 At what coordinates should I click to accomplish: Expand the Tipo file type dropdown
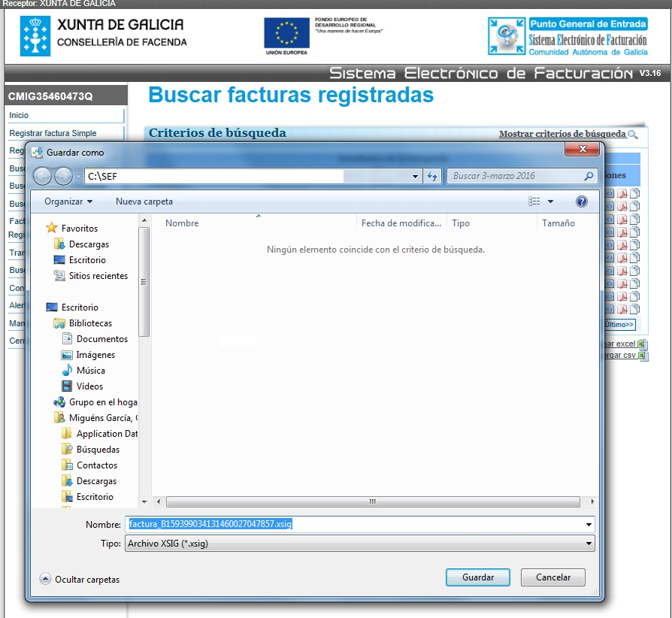click(588, 543)
